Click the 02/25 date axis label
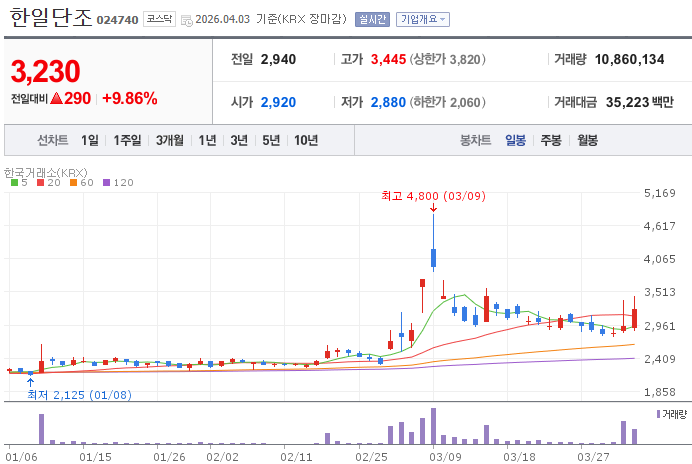This screenshot has width=692, height=464. click(371, 457)
